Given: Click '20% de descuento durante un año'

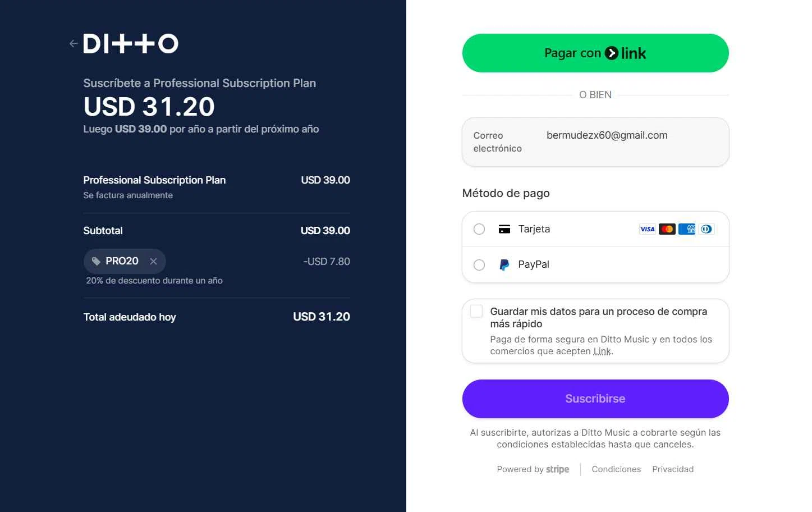Looking at the screenshot, I should point(154,281).
